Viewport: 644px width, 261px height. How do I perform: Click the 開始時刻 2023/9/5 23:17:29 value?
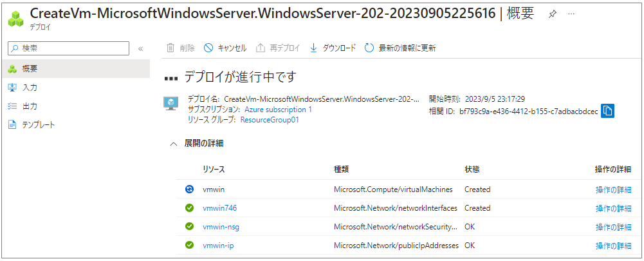pyautogui.click(x=495, y=99)
